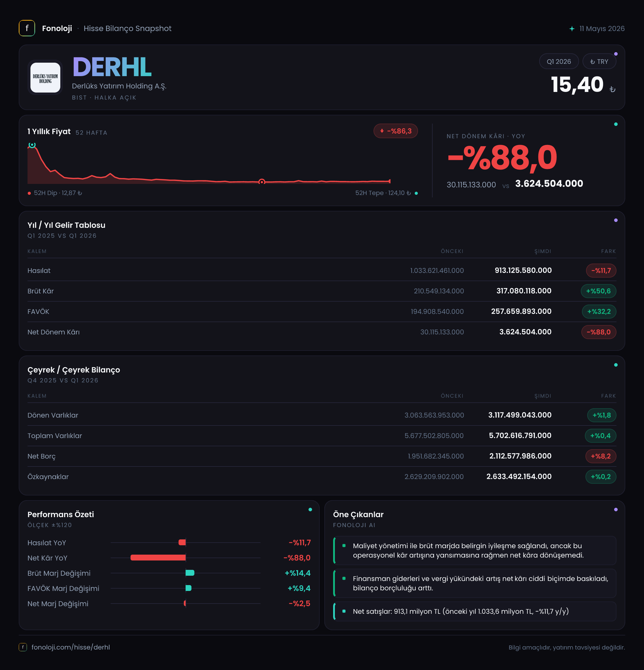Screen dimensions: 644x670
Task: Click the Toplam Varlıklar +%0,4 badge
Action: tap(600, 435)
